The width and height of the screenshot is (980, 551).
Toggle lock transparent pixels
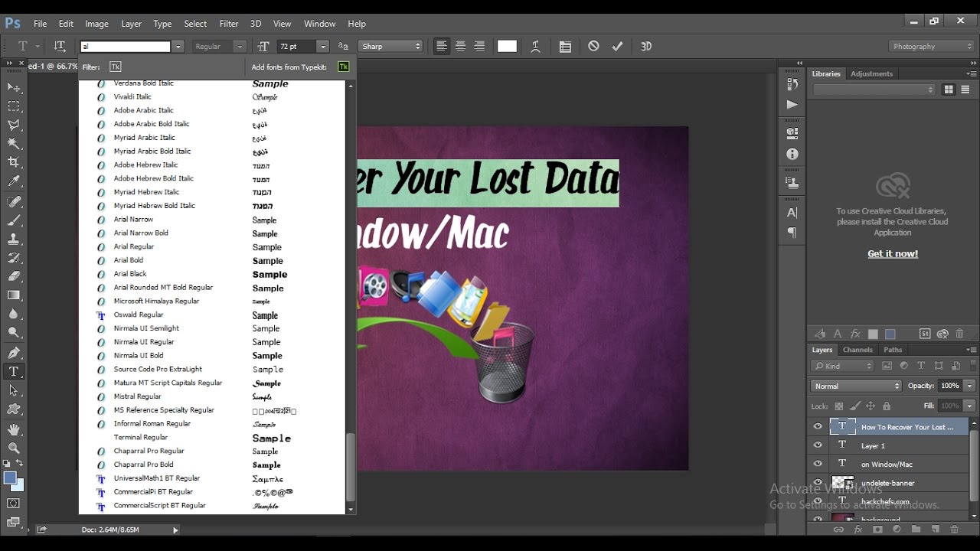click(x=839, y=406)
